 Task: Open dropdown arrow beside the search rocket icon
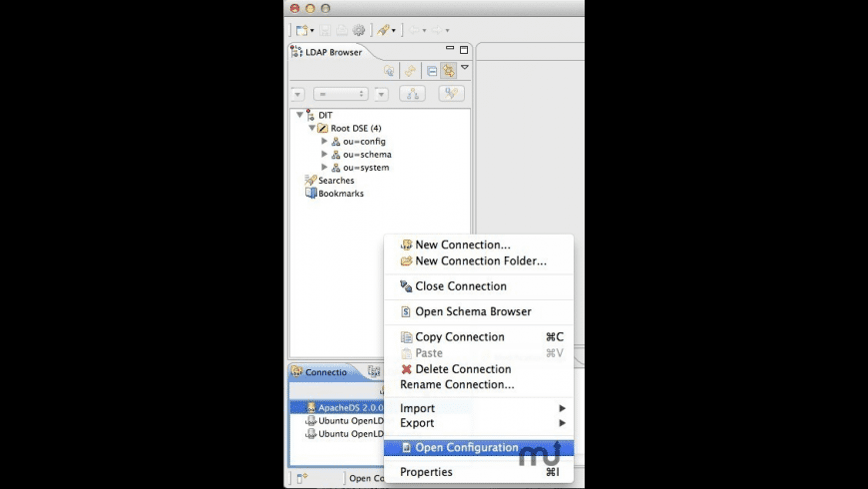[x=393, y=31]
